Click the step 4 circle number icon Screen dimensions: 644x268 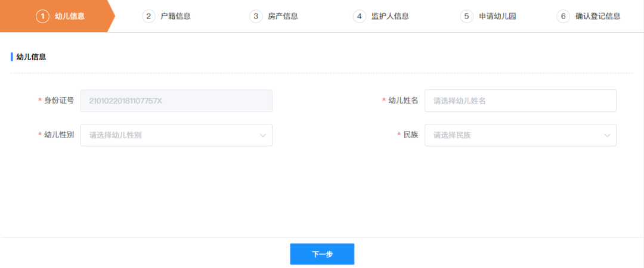click(359, 16)
